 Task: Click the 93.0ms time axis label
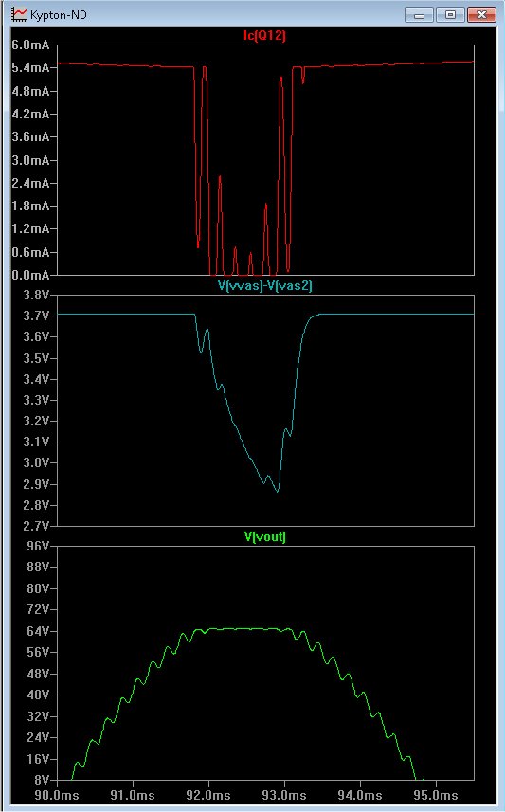[x=284, y=795]
